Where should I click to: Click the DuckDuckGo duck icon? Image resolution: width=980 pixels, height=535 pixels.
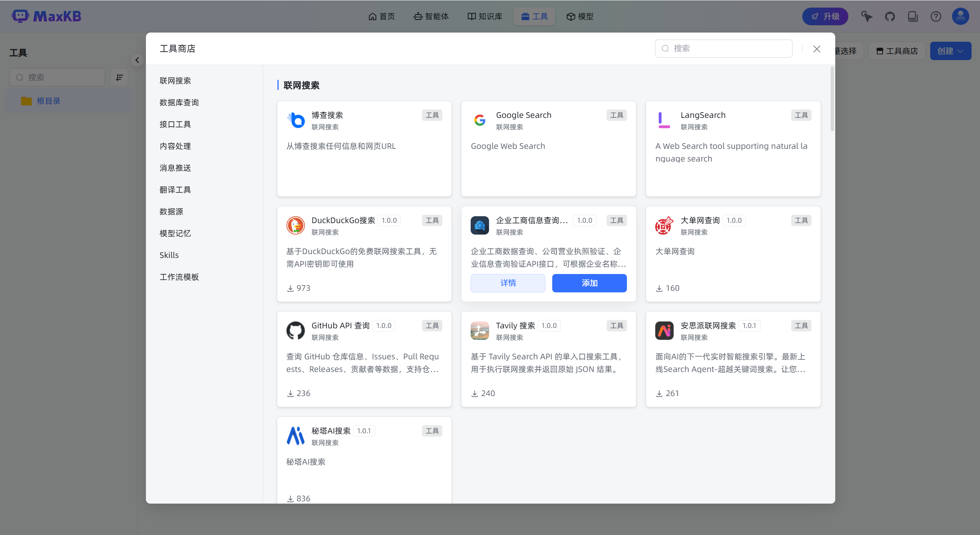tap(296, 225)
